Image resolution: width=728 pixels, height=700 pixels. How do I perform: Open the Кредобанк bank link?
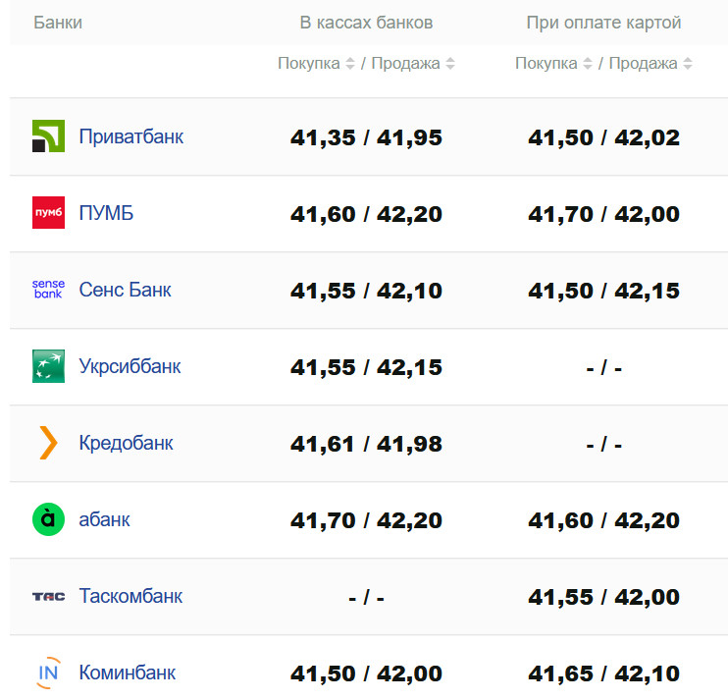(126, 443)
